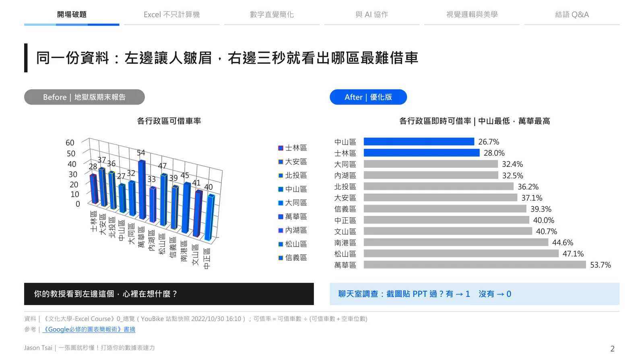The image size is (644, 362).
Task: Select the blue 中山區 26.7% bar
Action: coord(419,142)
